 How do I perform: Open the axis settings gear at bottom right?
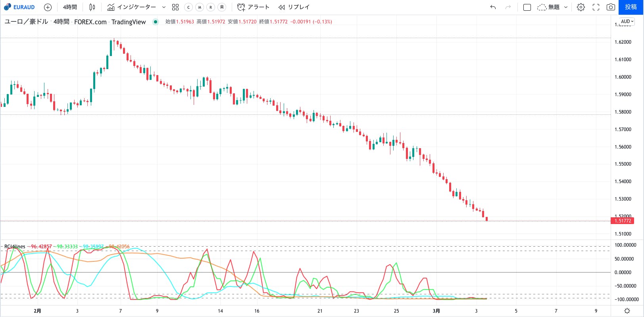[x=627, y=311]
